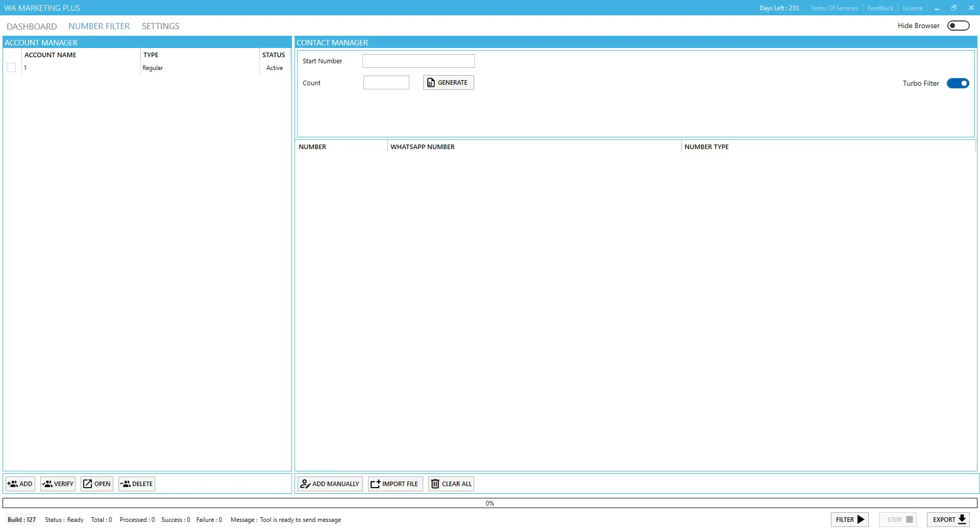Delete the selected account
The image size is (980, 529).
(137, 484)
